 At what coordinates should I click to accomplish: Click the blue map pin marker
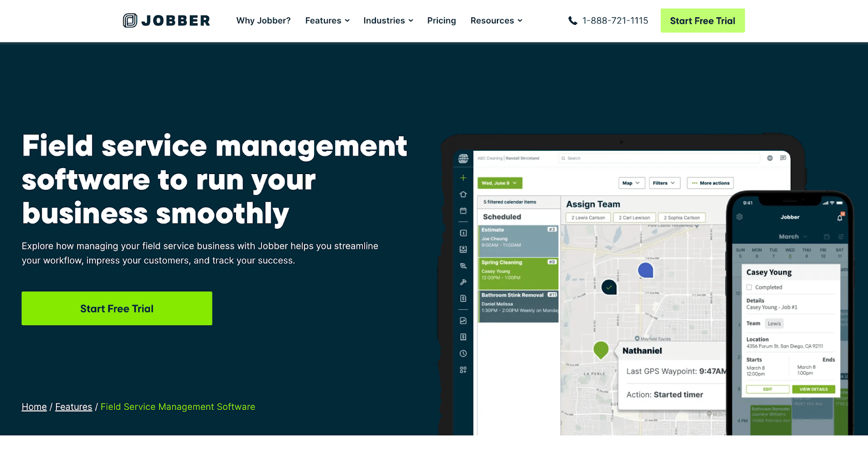point(646,271)
